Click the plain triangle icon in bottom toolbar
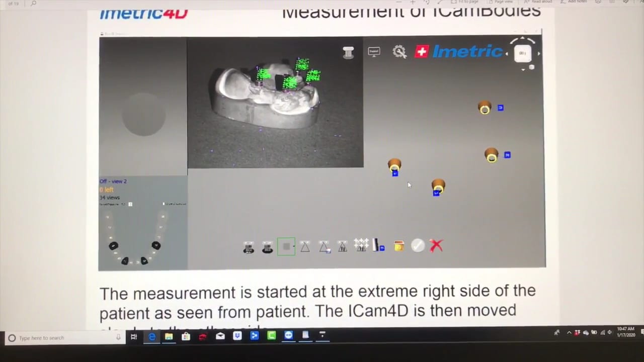This screenshot has width=644, height=362. [305, 246]
